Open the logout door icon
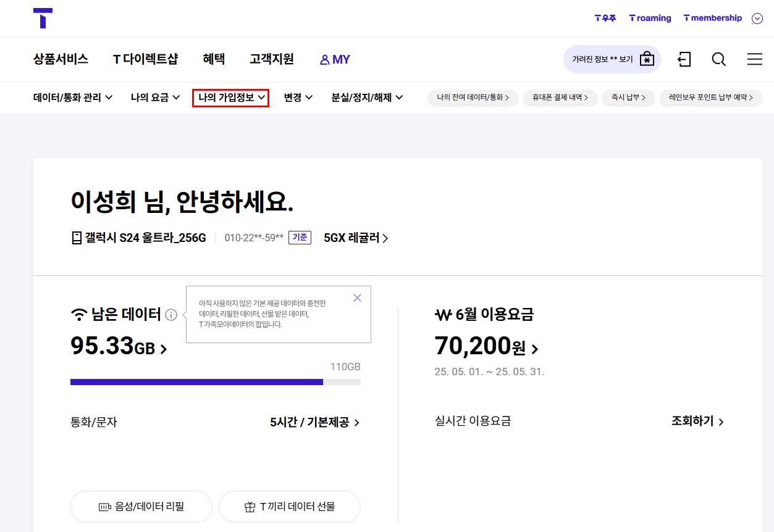The height and width of the screenshot is (532, 774). tap(684, 59)
